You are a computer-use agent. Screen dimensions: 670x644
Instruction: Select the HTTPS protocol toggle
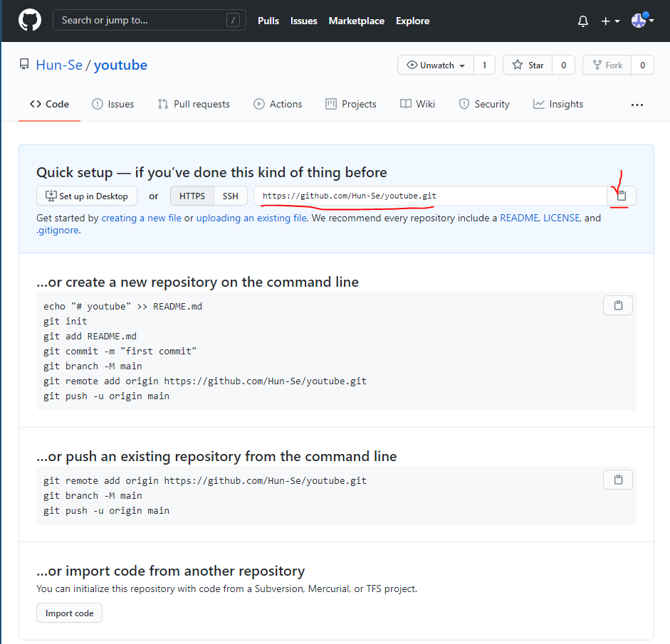[x=192, y=196]
